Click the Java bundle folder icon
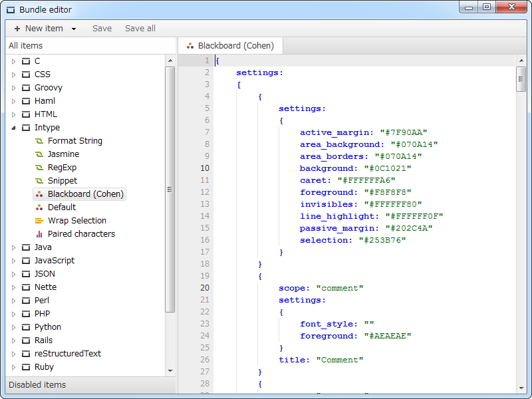This screenshot has width=532, height=399. (x=26, y=247)
